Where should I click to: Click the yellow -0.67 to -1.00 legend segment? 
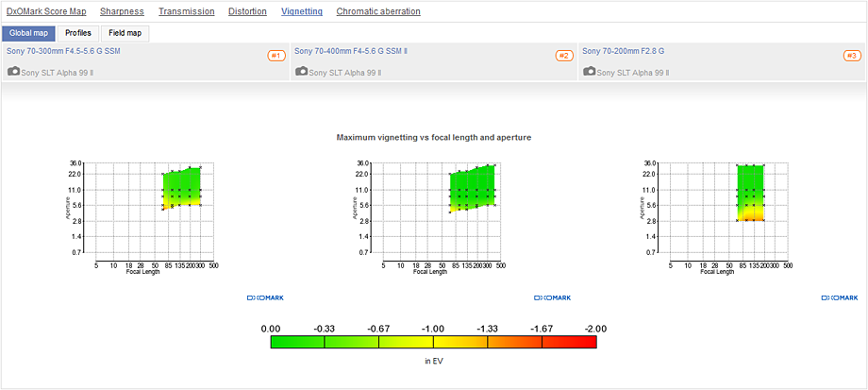(x=406, y=343)
